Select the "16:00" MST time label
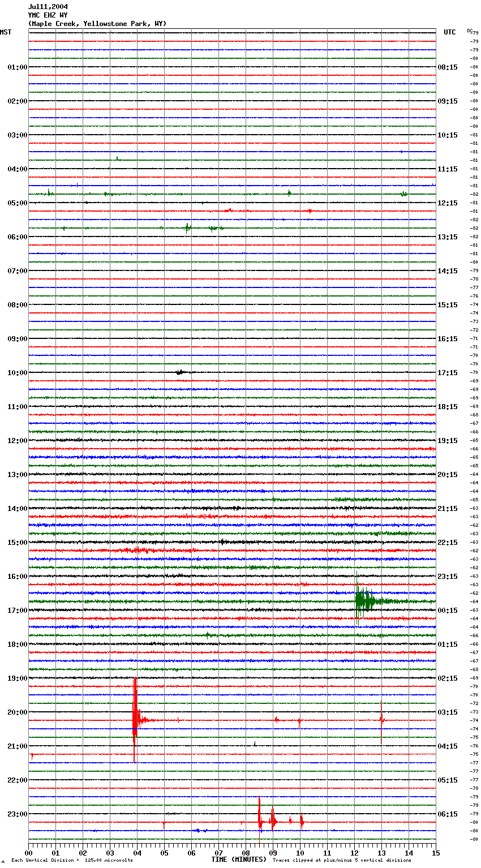Viewport: 481px width, 868px height. tap(18, 577)
